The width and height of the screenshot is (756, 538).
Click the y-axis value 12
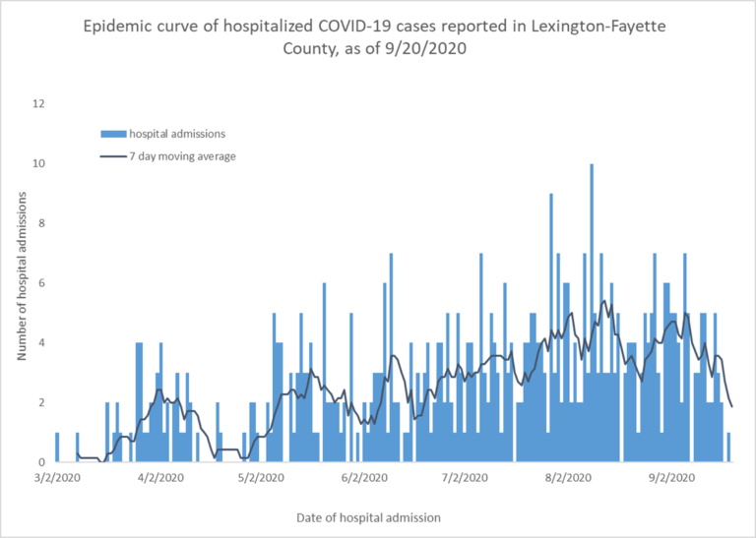[x=39, y=104]
